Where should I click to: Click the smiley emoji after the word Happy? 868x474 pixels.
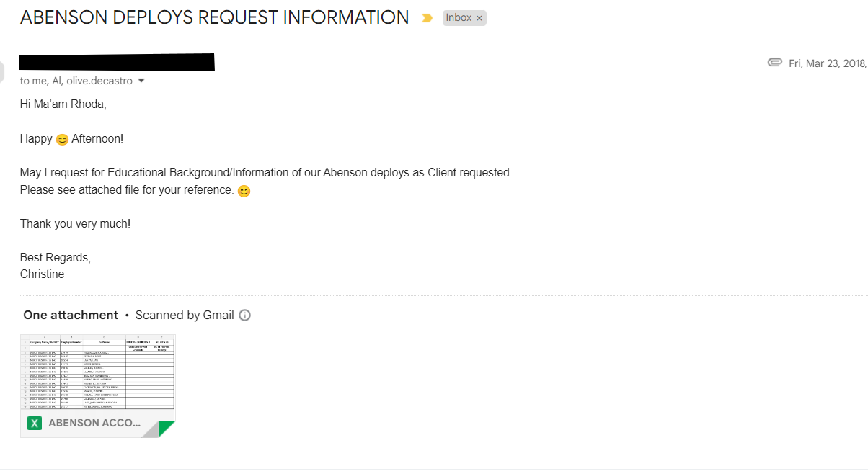(62, 139)
